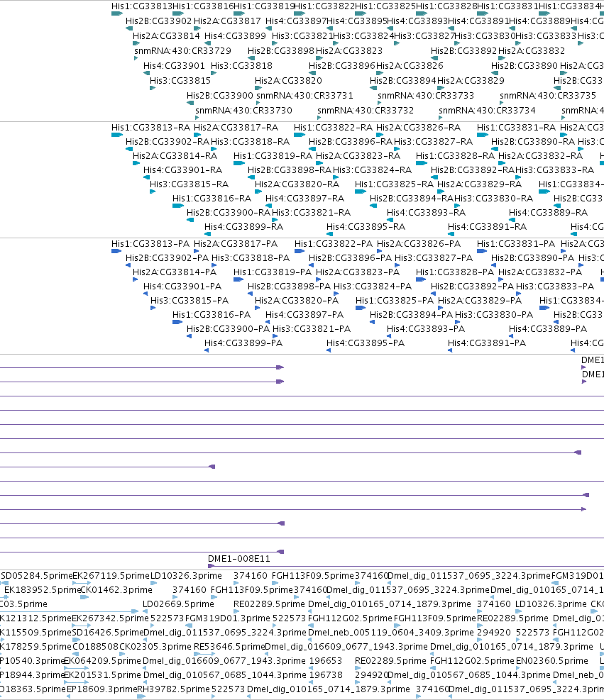Open the CK01462.3prime EST label

coord(116,590)
